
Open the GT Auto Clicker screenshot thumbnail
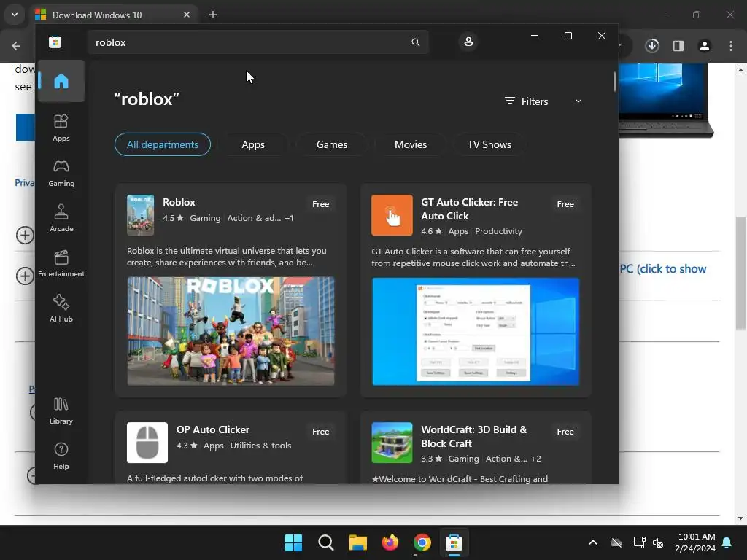[x=476, y=332]
